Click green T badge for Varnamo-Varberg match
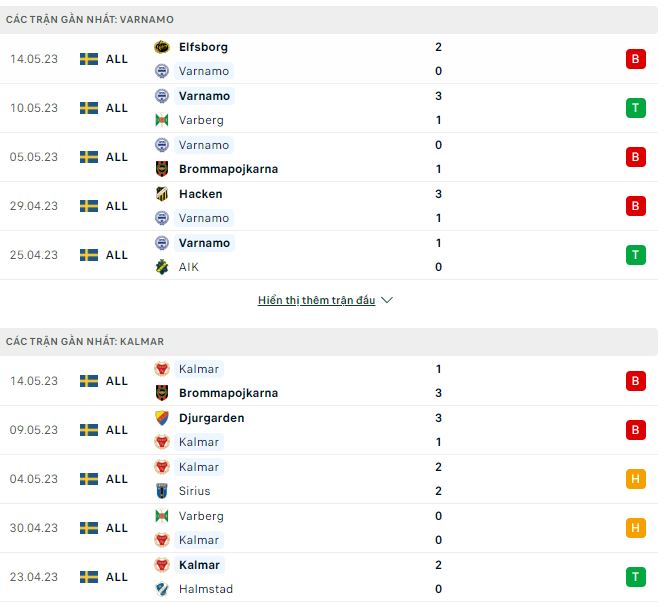The height and width of the screenshot is (603, 665). 635,108
